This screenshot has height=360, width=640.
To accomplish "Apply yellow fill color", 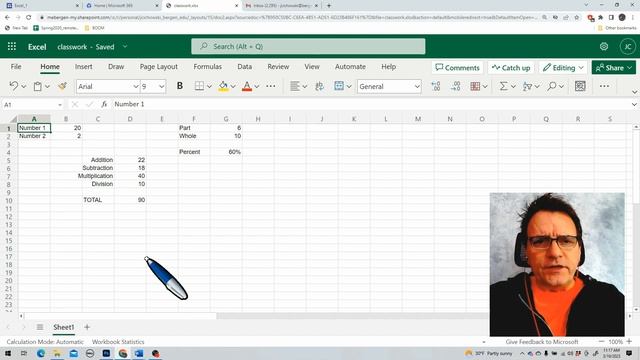I will point(223,86).
